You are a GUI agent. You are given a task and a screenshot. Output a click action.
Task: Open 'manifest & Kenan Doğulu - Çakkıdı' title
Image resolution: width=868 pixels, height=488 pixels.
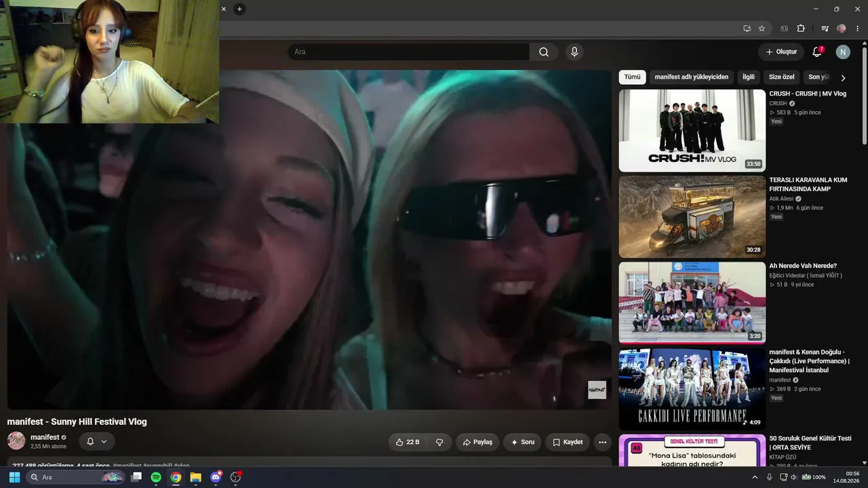coord(809,361)
